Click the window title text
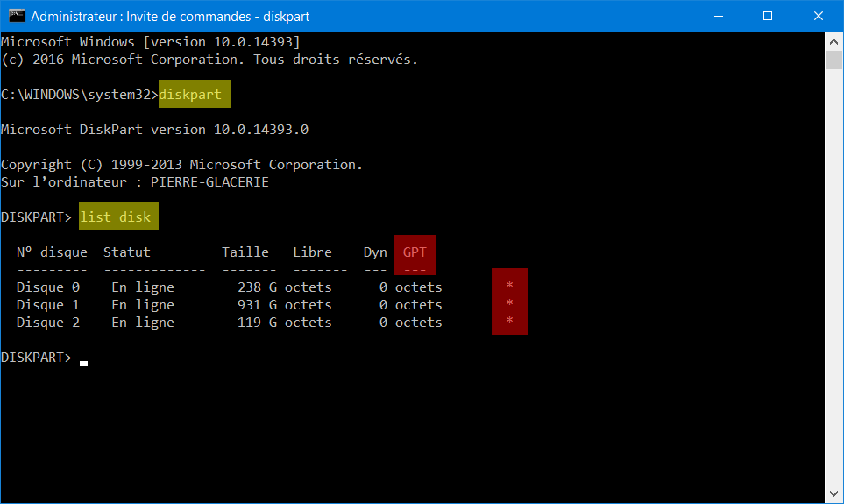The image size is (844, 504). [x=170, y=17]
